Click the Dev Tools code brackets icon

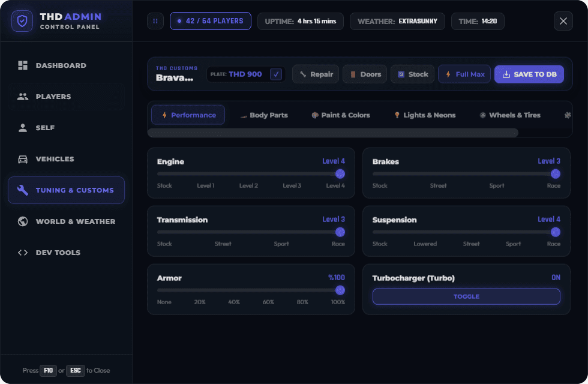tap(23, 253)
